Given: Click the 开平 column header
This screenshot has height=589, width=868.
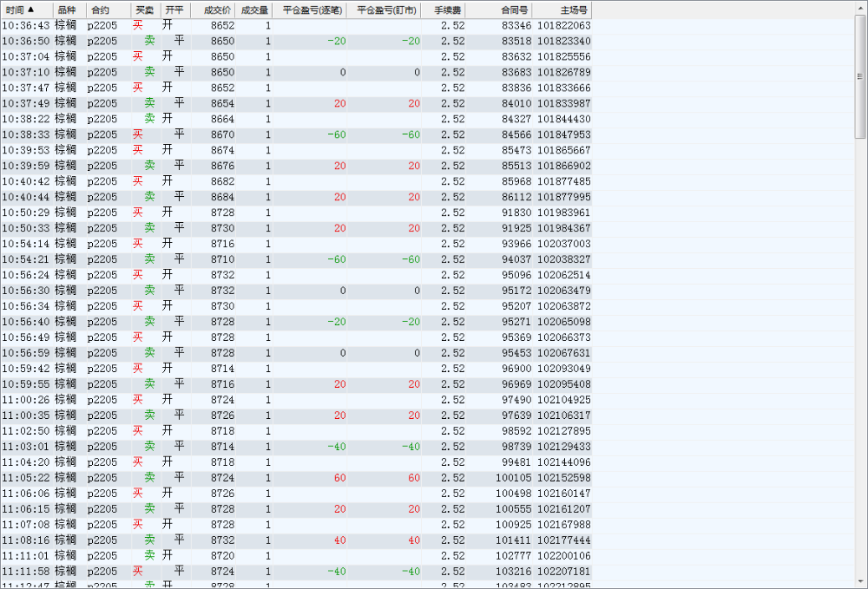Looking at the screenshot, I should [x=174, y=10].
